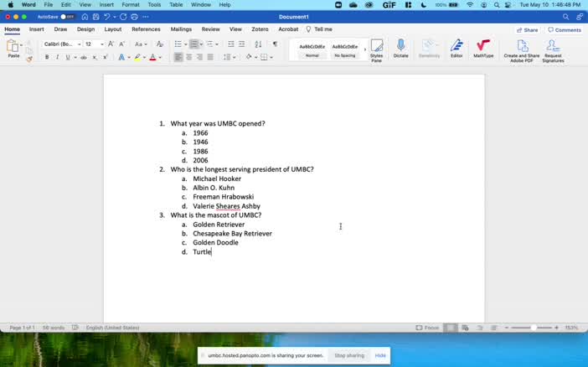Toggle Italic formatting

(57, 58)
